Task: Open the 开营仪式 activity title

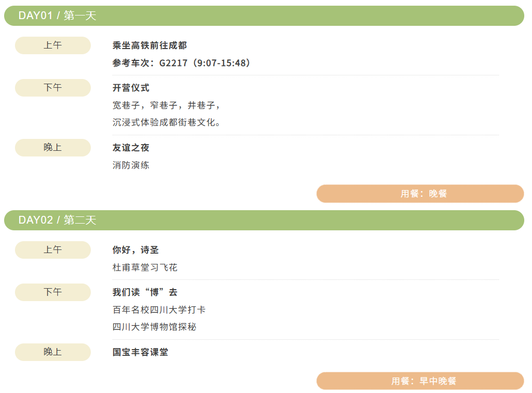Action: coord(131,88)
